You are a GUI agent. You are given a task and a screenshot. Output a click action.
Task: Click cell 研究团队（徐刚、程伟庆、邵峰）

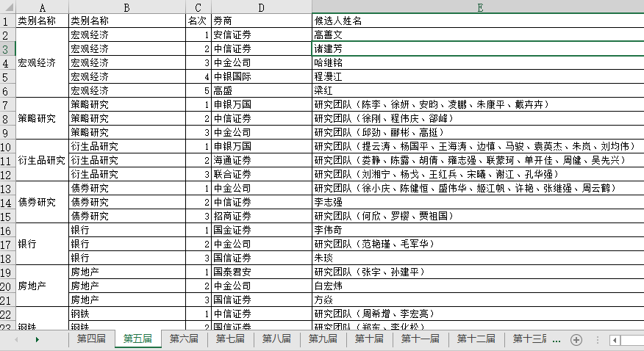point(478,118)
